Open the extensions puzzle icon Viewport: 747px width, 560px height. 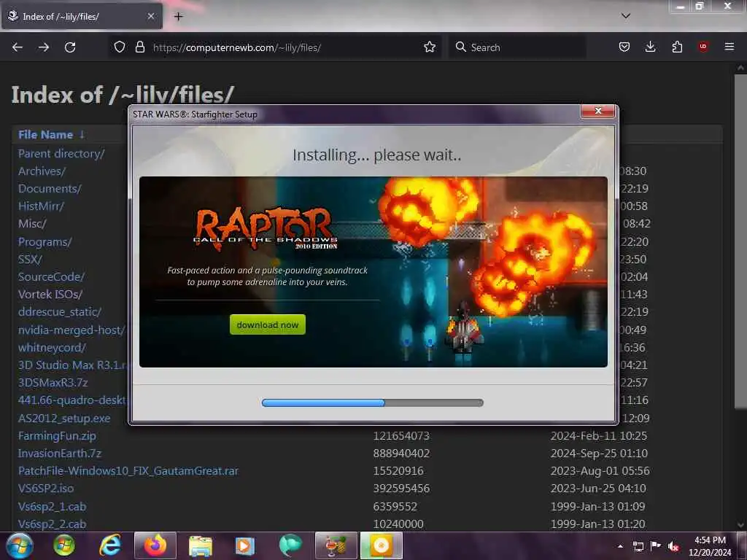coord(677,47)
